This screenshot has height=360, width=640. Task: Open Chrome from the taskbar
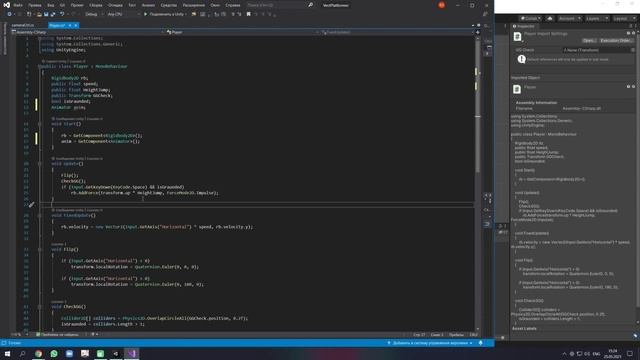(x=38, y=353)
